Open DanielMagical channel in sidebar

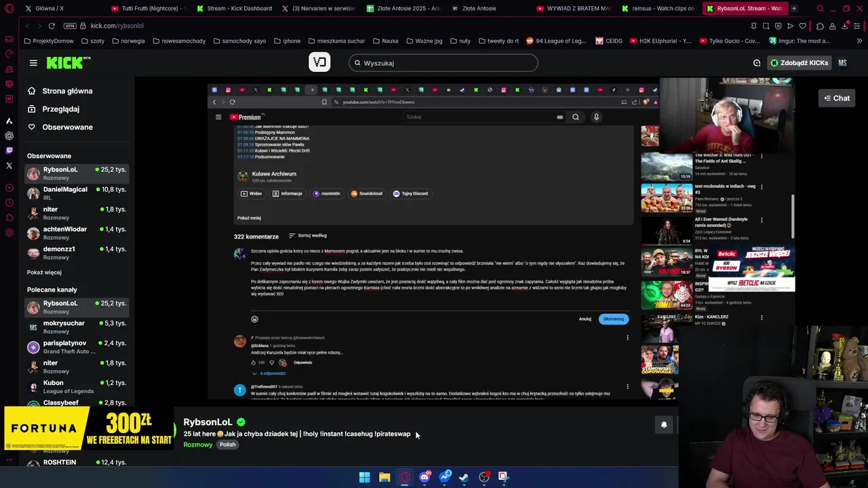pyautogui.click(x=76, y=193)
